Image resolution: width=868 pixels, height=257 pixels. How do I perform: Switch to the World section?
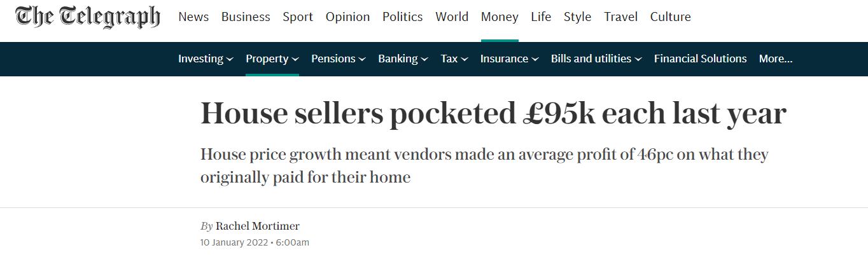coord(452,17)
